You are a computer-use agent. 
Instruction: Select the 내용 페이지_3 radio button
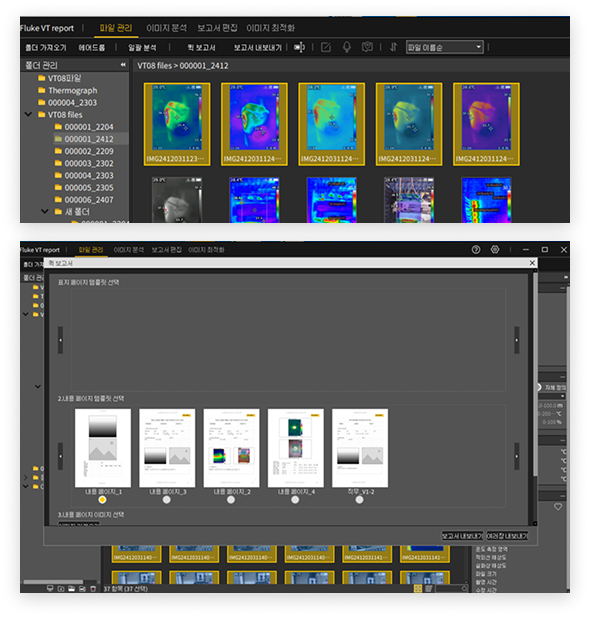(167, 500)
